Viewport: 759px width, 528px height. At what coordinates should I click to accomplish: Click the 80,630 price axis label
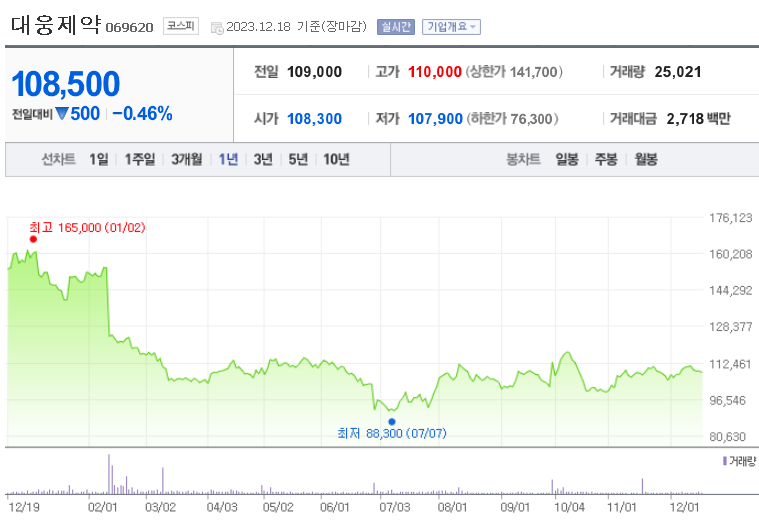(x=728, y=437)
